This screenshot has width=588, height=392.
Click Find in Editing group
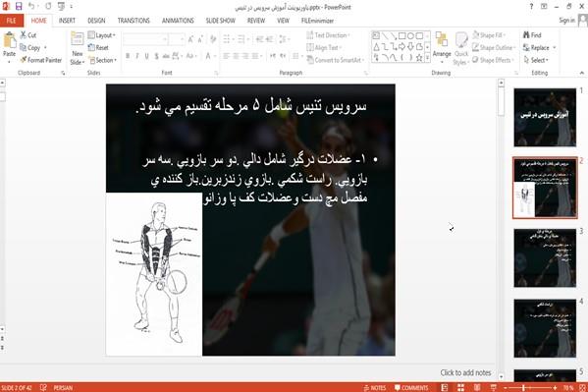(532, 35)
